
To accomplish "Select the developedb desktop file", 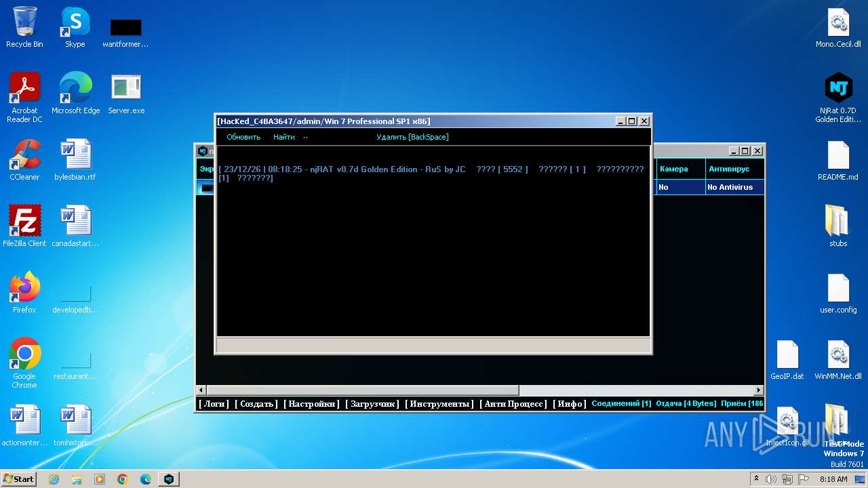I will click(x=75, y=298).
